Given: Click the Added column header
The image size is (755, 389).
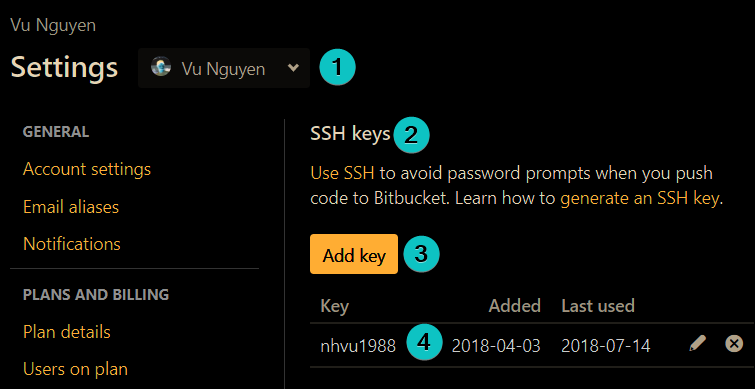Looking at the screenshot, I should tap(515, 306).
